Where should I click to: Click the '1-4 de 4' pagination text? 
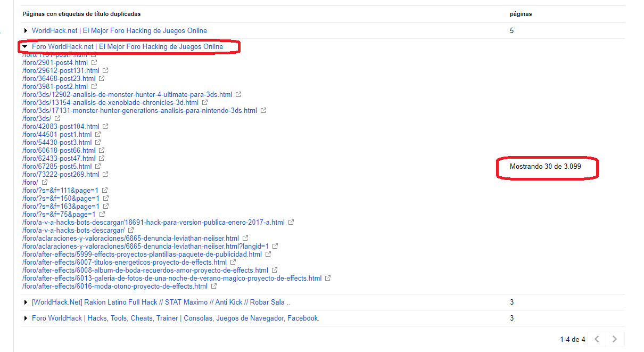(572, 339)
